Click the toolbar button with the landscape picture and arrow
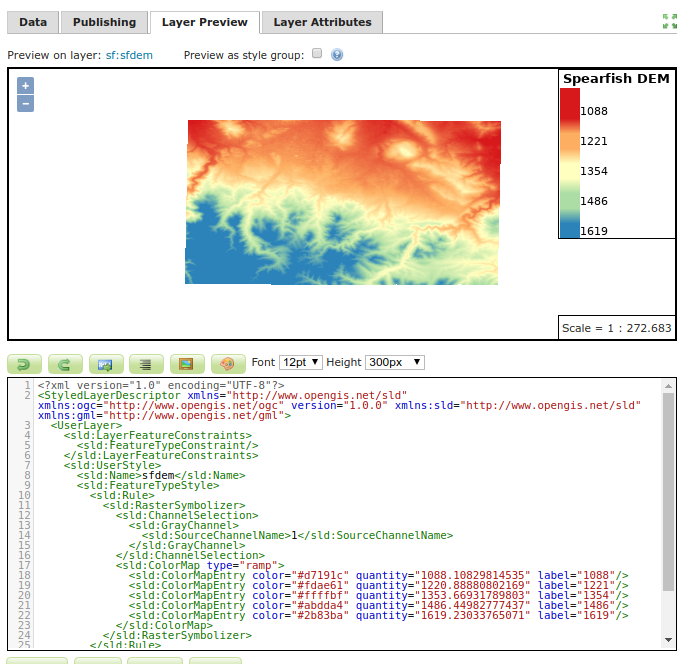This screenshot has height=664, width=681. pos(105,363)
